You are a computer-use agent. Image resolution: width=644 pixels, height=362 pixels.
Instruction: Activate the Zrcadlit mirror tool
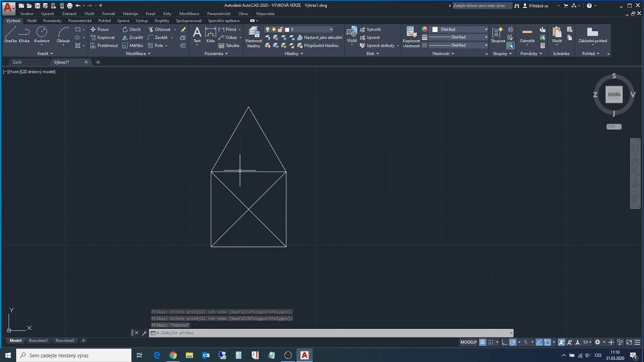(x=133, y=38)
